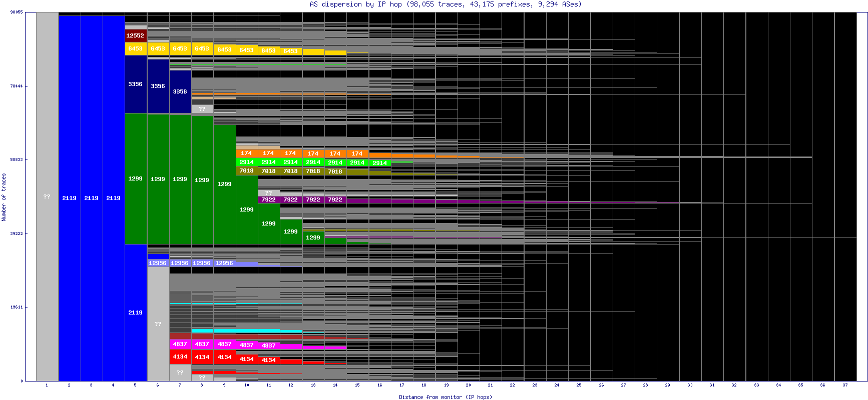Screen dimensions: 868x400
Task: Select the red 4134 block in hop 11 column
Action: (x=269, y=360)
